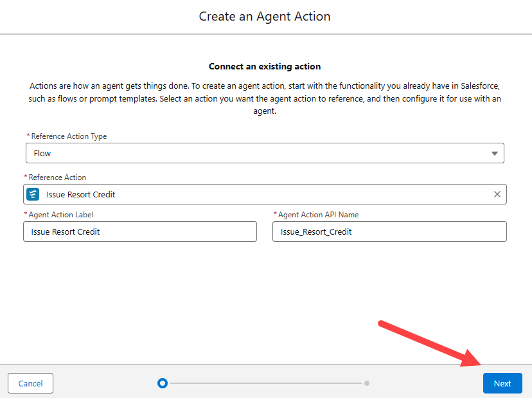
Task: Click the Reference Action Type field label
Action: 69,136
